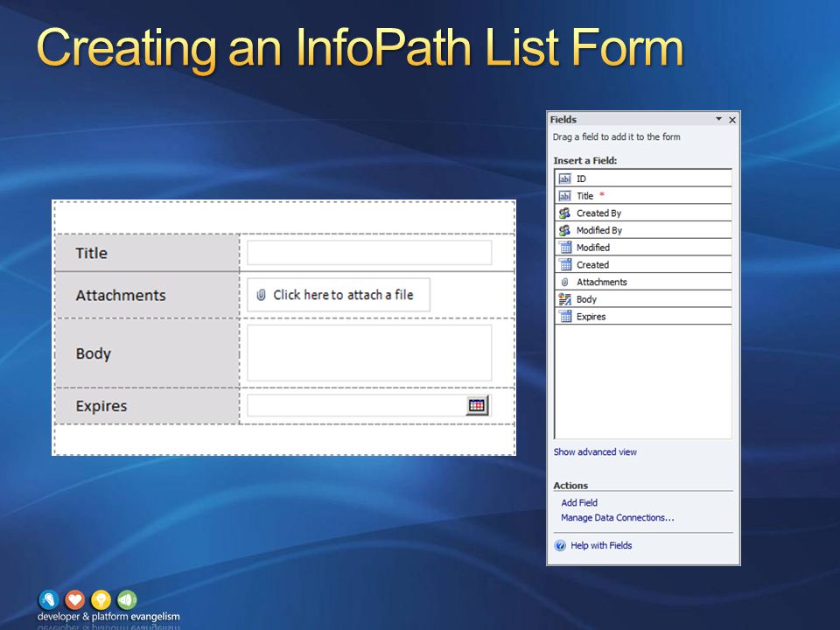The height and width of the screenshot is (630, 840).
Task: Click the Modified By person icon
Action: point(564,230)
